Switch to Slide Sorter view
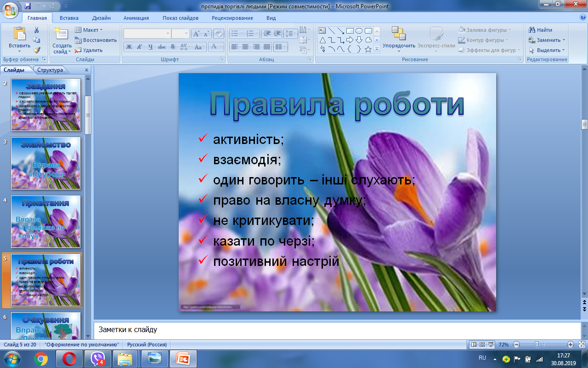Image resolution: width=588 pixels, height=368 pixels. (482, 345)
